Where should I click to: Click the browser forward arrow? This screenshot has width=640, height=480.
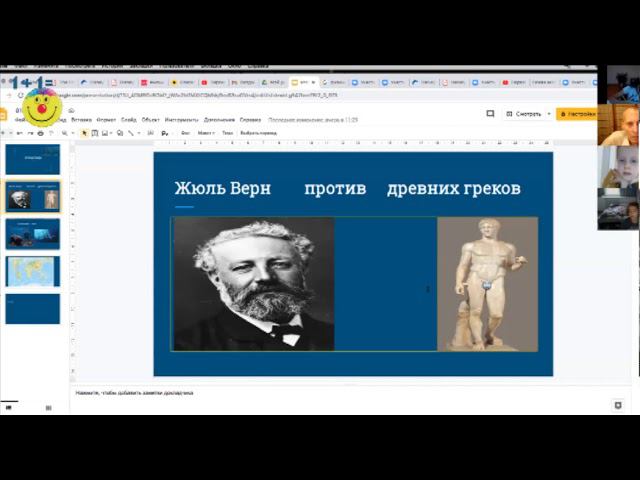[x=9, y=95]
